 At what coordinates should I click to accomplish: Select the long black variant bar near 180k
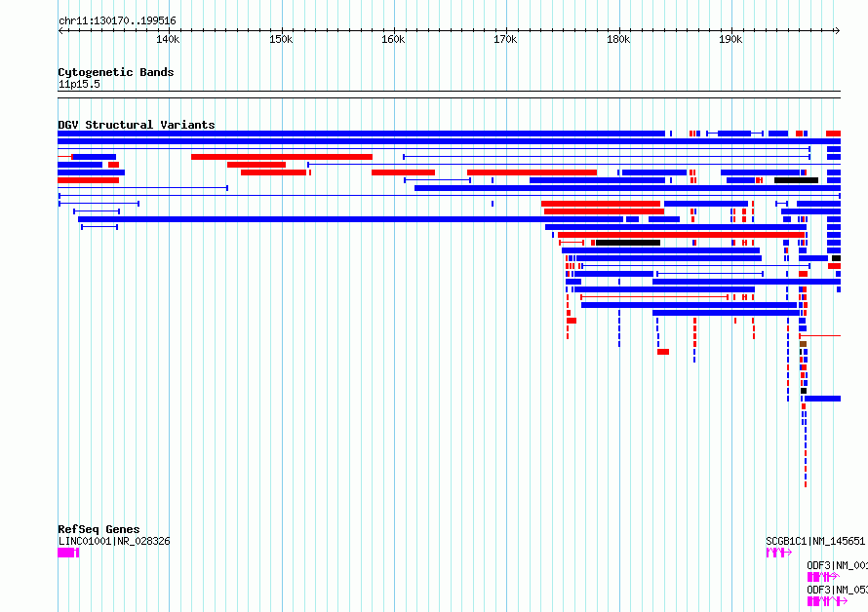click(x=628, y=243)
